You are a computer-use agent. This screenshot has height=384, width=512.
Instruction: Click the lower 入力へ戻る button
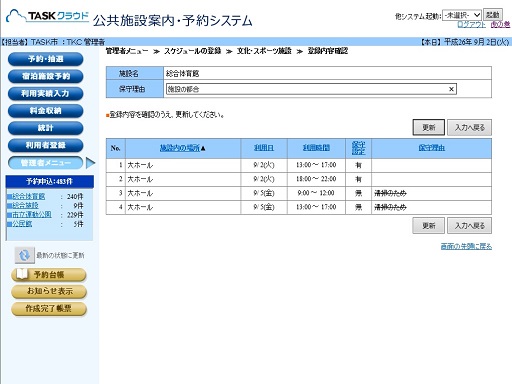click(469, 226)
